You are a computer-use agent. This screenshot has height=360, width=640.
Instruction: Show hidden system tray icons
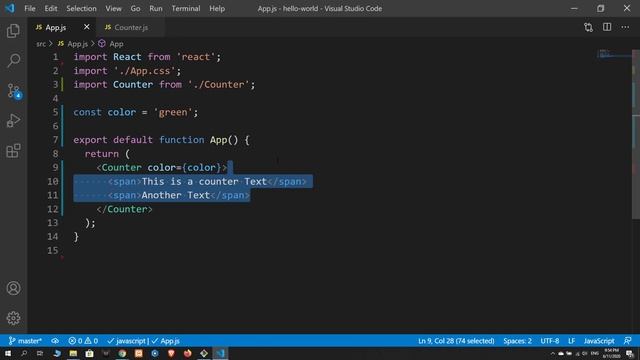(x=553, y=353)
